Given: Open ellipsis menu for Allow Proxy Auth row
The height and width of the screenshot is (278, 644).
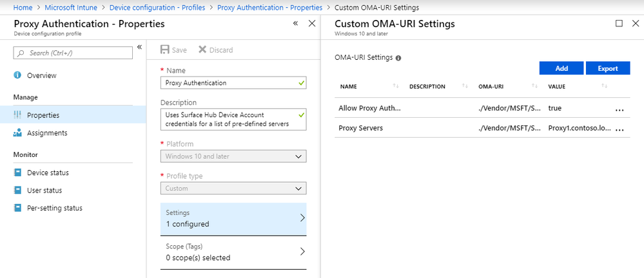Looking at the screenshot, I should tap(620, 108).
